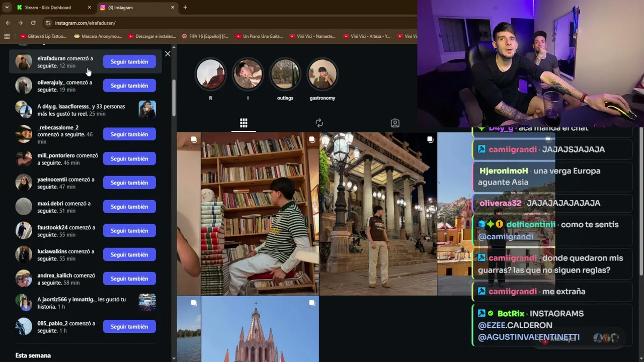The width and height of the screenshot is (644, 362).
Task: Close the Instagram notifications panel
Action: (168, 54)
